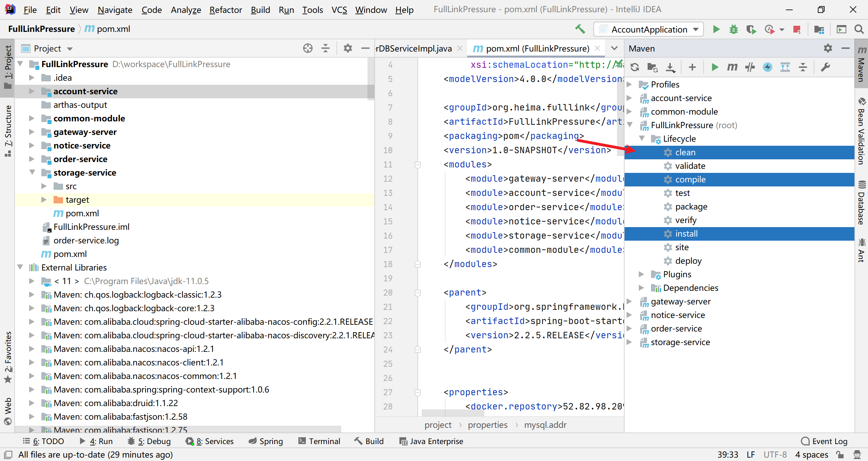The height and width of the screenshot is (461, 868).
Task: Execute Maven goal with m icon
Action: click(732, 67)
